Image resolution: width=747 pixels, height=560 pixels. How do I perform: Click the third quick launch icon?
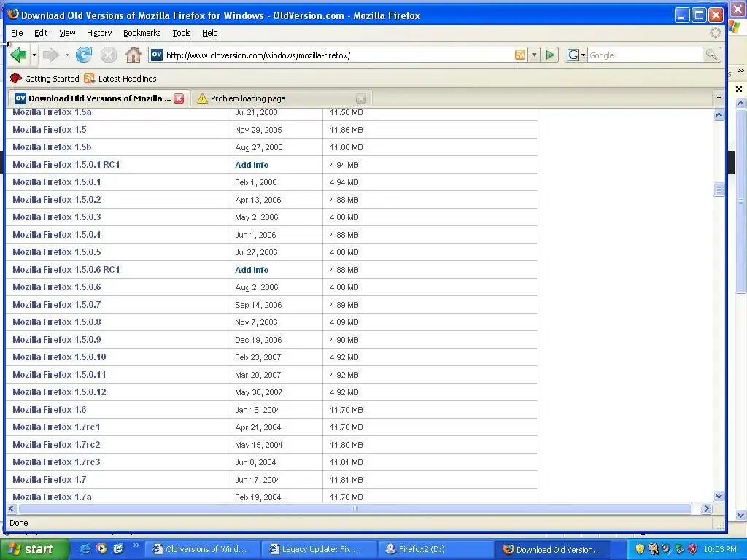click(118, 549)
